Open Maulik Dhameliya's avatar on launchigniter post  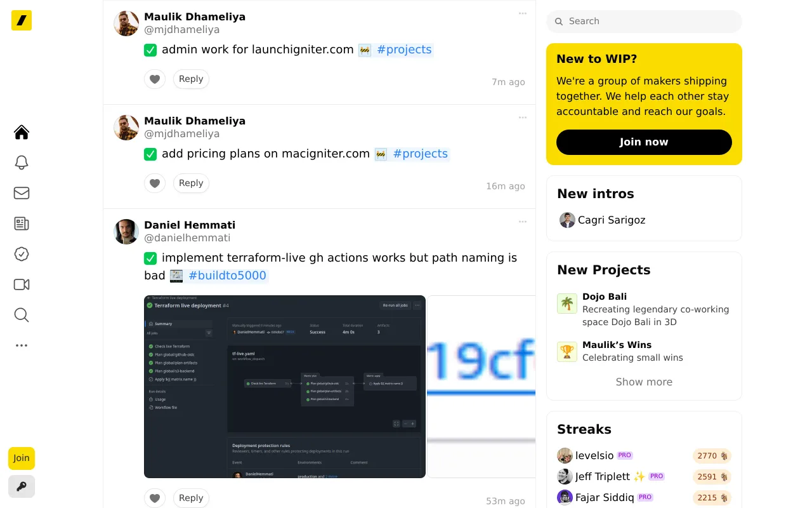tap(126, 23)
